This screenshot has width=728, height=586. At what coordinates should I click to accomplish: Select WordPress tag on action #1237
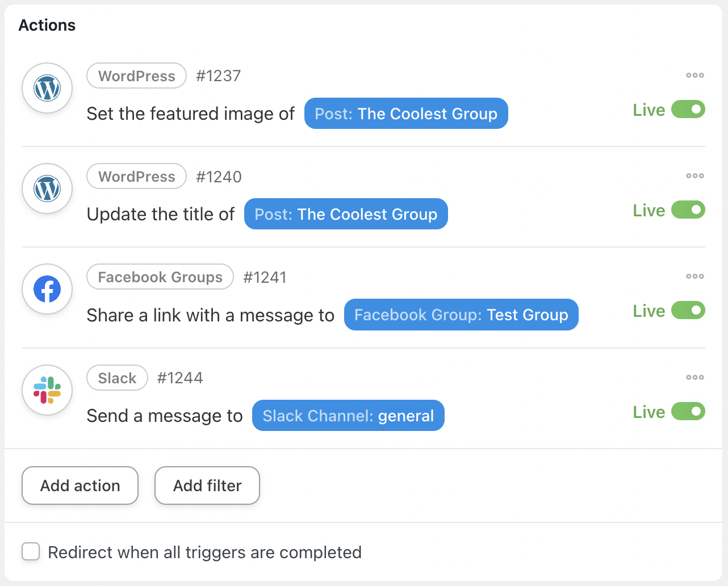(136, 76)
